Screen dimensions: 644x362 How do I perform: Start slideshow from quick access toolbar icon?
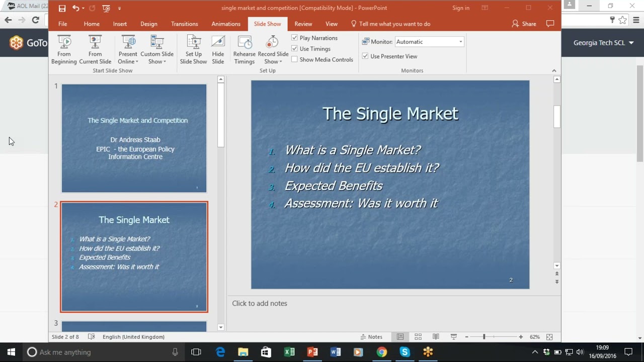click(106, 8)
